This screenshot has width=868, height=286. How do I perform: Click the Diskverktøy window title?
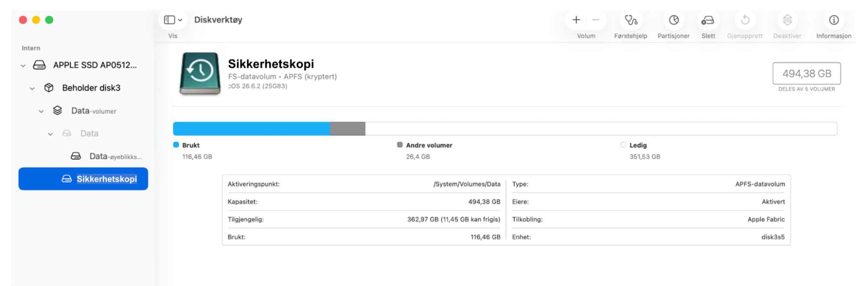[x=218, y=20]
